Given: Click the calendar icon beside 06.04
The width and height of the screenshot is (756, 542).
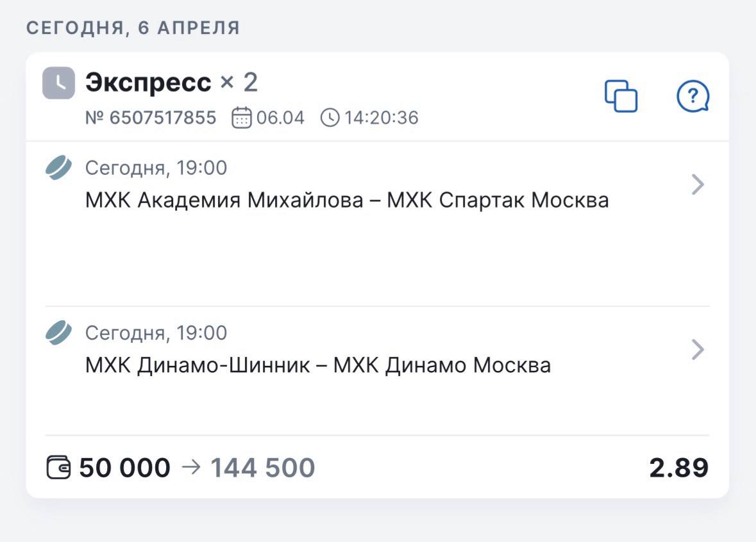Looking at the screenshot, I should pyautogui.click(x=242, y=119).
